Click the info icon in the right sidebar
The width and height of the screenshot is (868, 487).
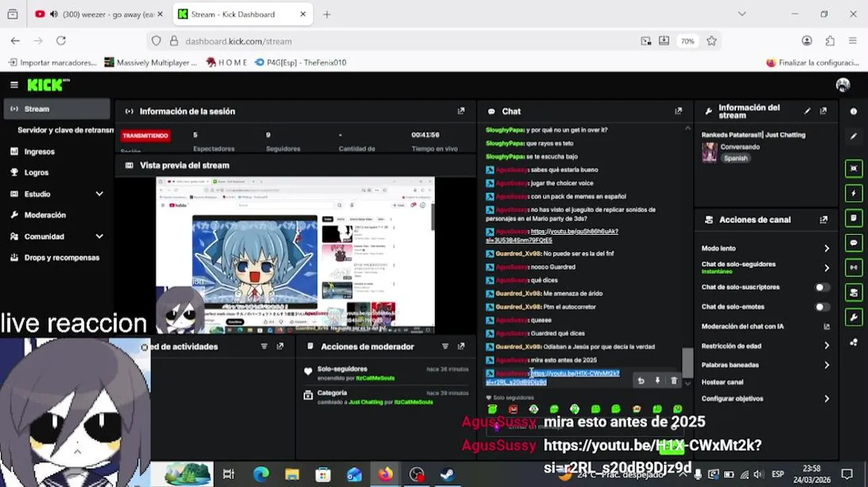click(x=853, y=112)
